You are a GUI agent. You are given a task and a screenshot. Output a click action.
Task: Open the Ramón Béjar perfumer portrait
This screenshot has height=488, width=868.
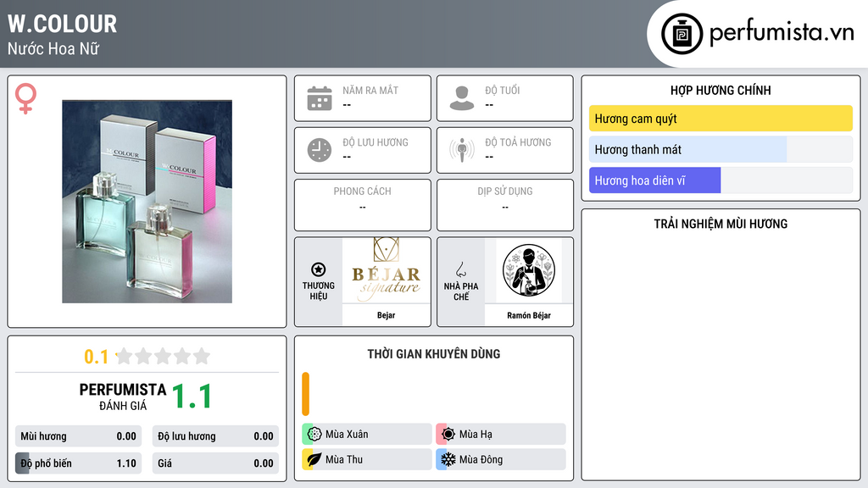tap(529, 270)
